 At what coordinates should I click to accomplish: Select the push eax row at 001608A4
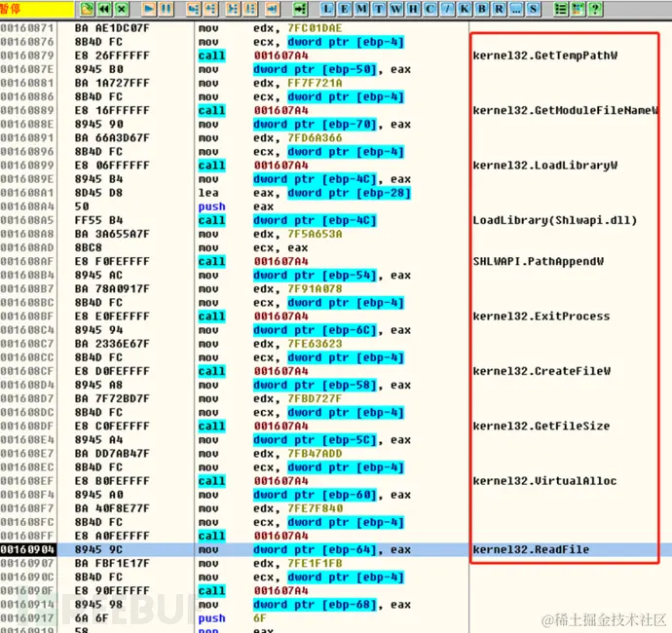click(x=236, y=206)
